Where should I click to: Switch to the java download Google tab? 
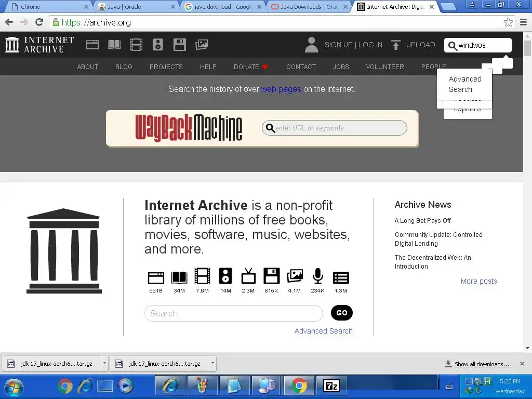pyautogui.click(x=222, y=6)
